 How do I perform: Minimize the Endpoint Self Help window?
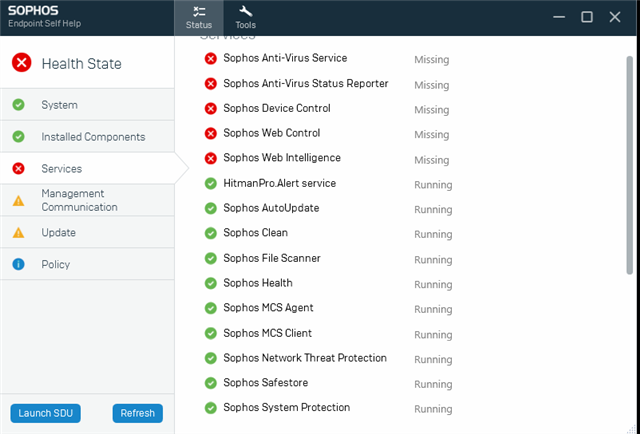point(559,17)
